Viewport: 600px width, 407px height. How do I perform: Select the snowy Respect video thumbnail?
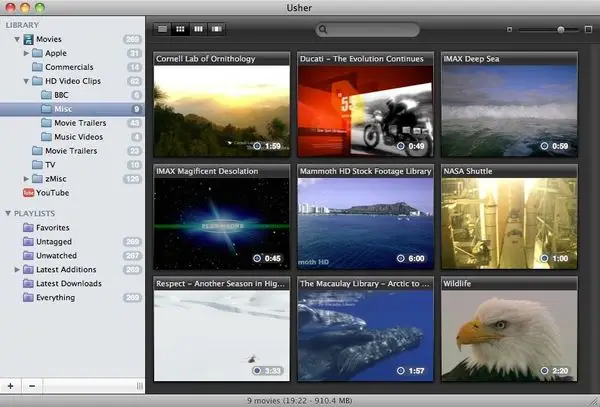(x=222, y=336)
